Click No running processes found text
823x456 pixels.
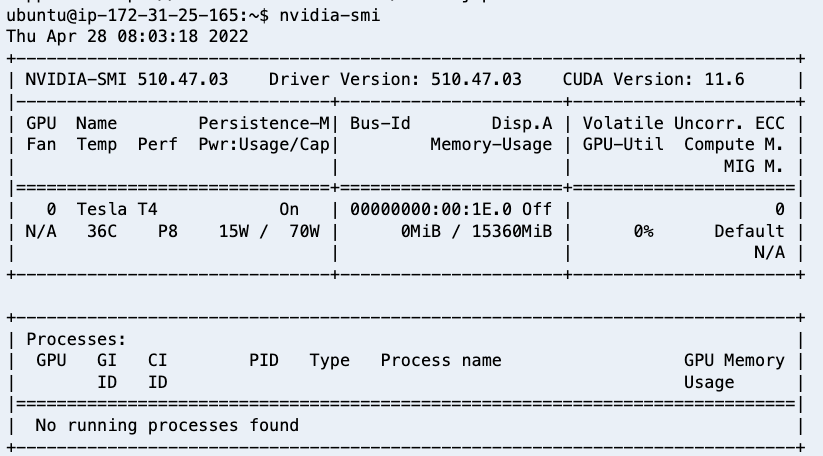click(167, 425)
